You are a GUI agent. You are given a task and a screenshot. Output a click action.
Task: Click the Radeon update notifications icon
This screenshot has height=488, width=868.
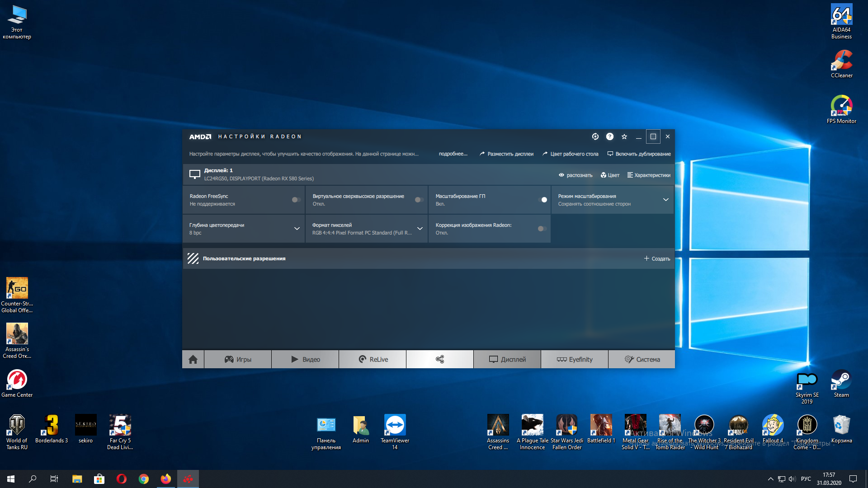[x=595, y=136]
